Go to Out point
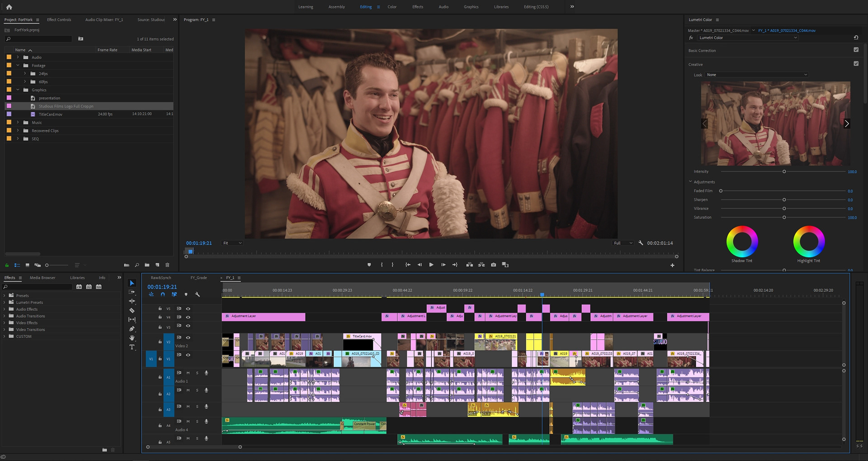Image resolution: width=868 pixels, height=461 pixels. [x=455, y=265]
